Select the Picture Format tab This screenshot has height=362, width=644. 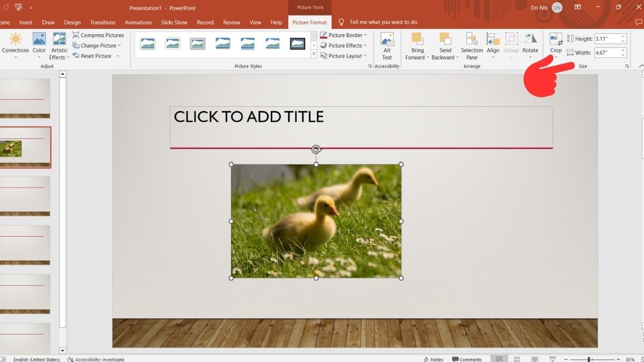click(310, 23)
